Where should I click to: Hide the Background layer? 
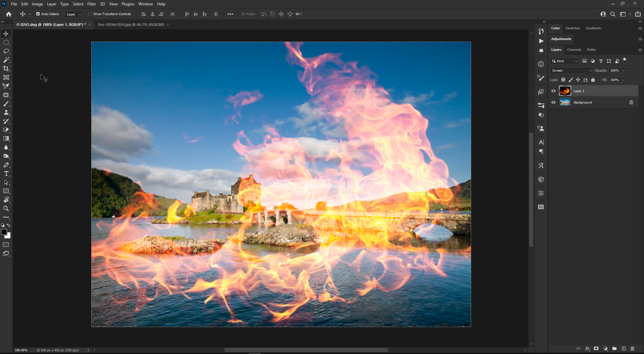(553, 102)
